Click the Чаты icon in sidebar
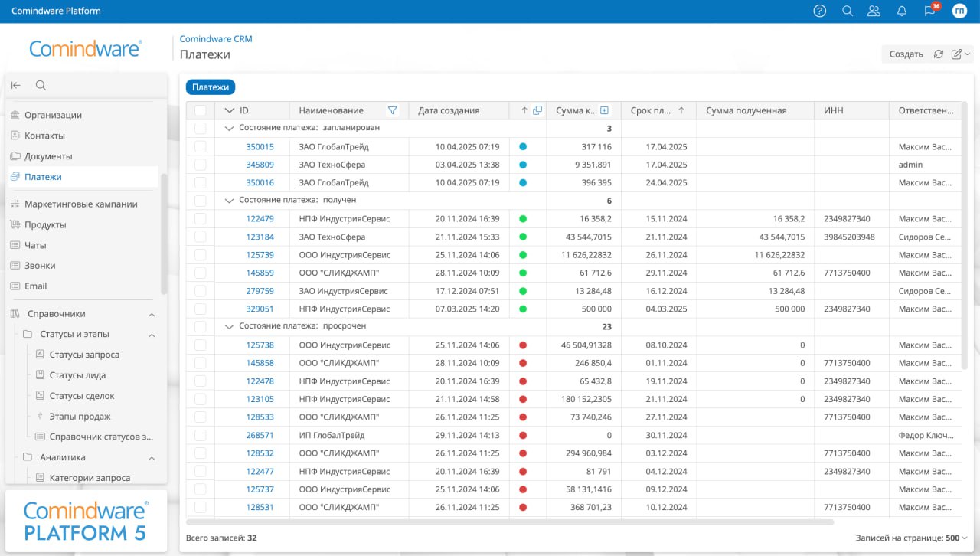Viewport: 980px width, 556px height. (x=15, y=245)
